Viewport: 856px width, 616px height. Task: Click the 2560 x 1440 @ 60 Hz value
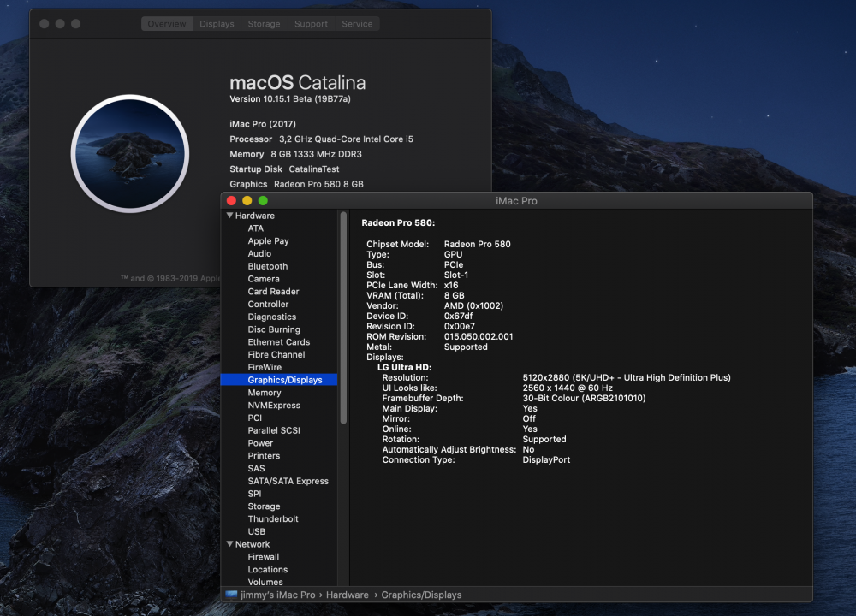click(568, 388)
